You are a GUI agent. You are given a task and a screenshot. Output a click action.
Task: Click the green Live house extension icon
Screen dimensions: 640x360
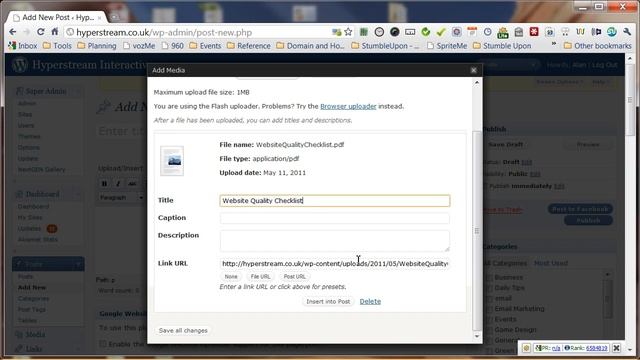point(503,32)
